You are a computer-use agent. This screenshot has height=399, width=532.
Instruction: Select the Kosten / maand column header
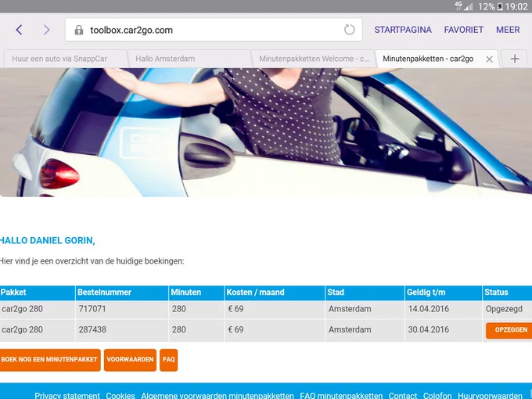click(275, 293)
